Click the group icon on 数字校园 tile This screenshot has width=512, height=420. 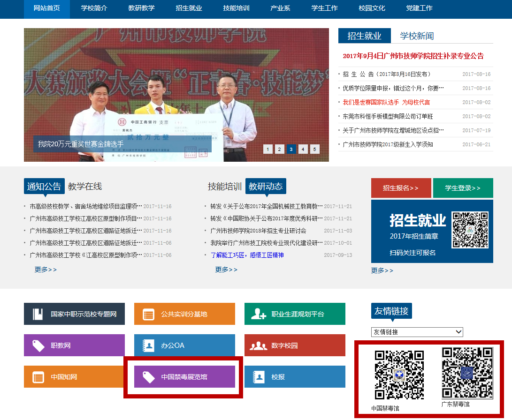258,345
